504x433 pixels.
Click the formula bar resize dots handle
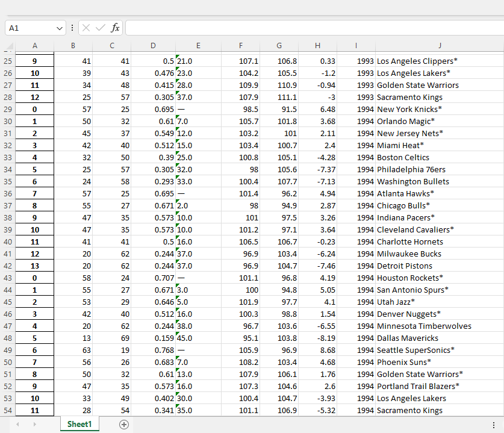(x=72, y=28)
